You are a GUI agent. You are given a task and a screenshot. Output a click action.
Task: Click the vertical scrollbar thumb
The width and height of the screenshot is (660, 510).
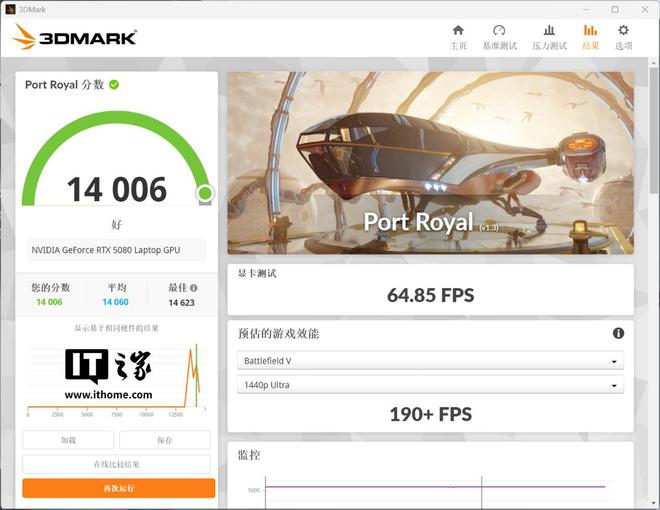654,130
